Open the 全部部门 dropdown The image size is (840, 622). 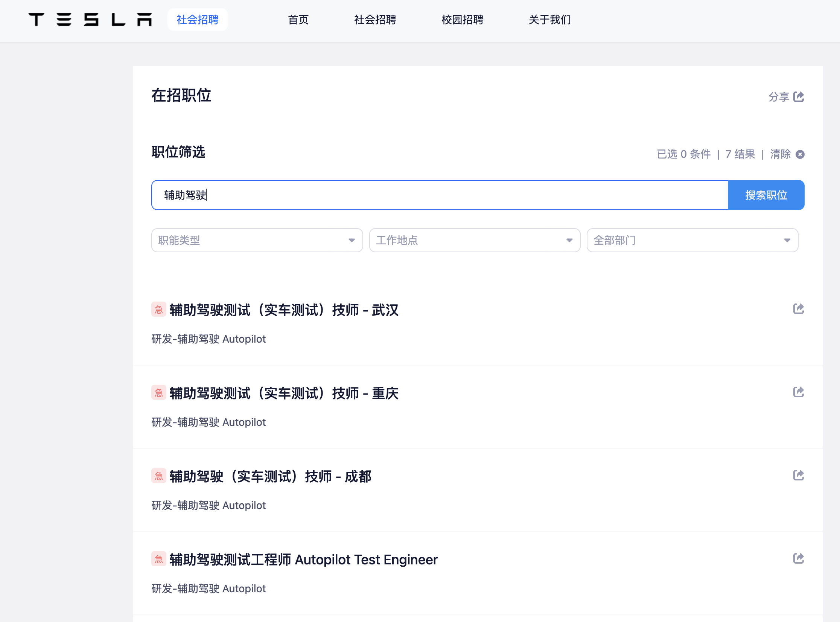coord(692,240)
